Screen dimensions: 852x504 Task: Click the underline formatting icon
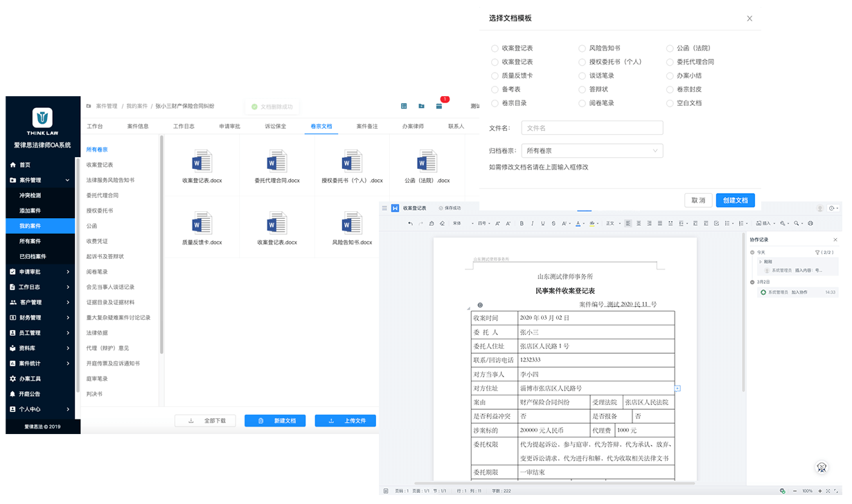click(542, 224)
